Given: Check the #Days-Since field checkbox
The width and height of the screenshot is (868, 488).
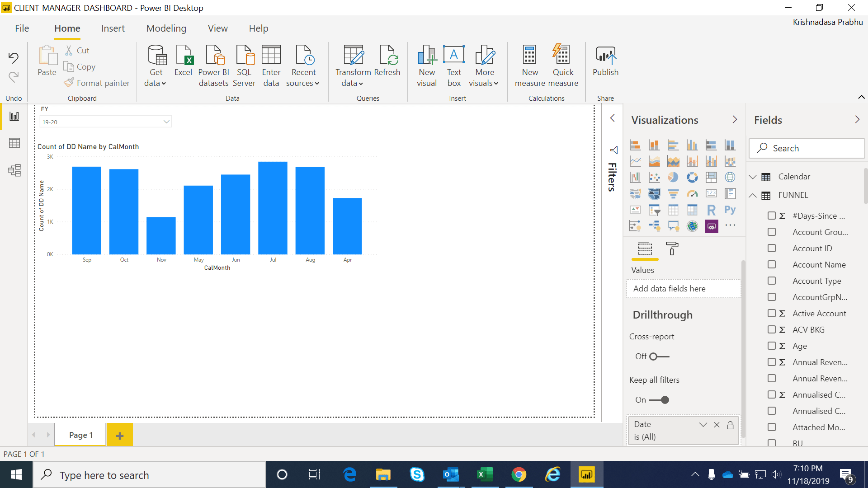Looking at the screenshot, I should click(x=772, y=216).
